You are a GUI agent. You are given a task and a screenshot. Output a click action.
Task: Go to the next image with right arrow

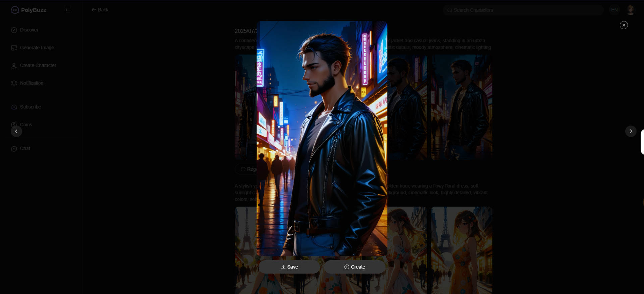[631, 131]
